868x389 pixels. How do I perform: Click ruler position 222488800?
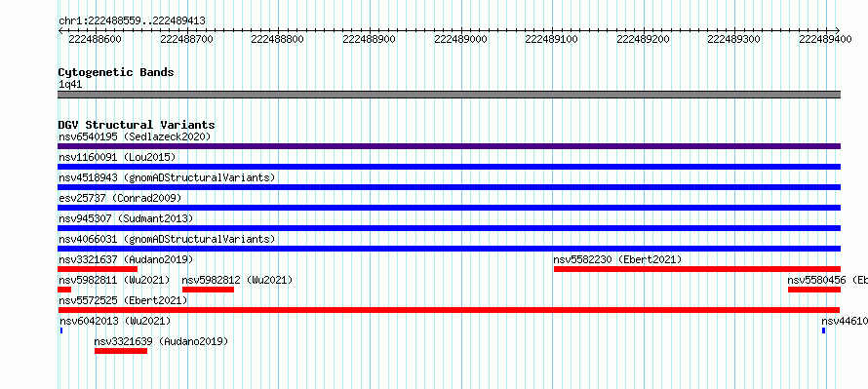click(277, 39)
